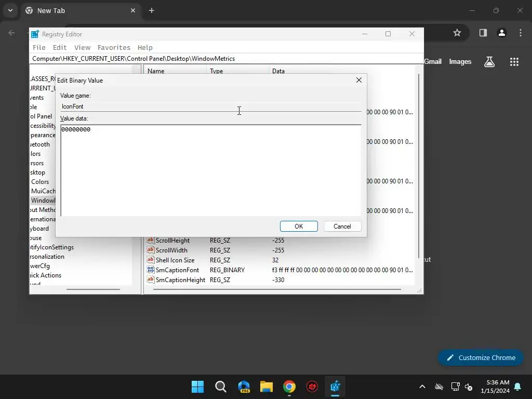Close the New Tab in Chrome
Screen dimensions: 532x399
[x=133, y=10]
